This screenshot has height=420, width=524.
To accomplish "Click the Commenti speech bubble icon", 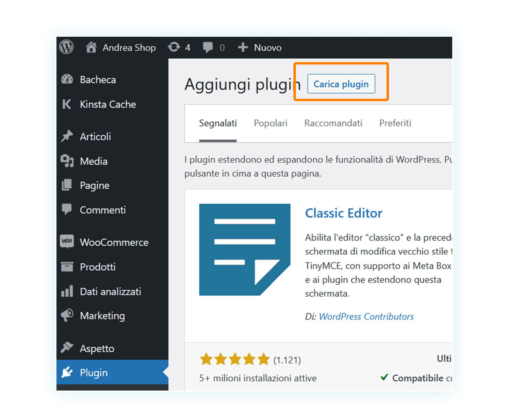I will (x=67, y=210).
